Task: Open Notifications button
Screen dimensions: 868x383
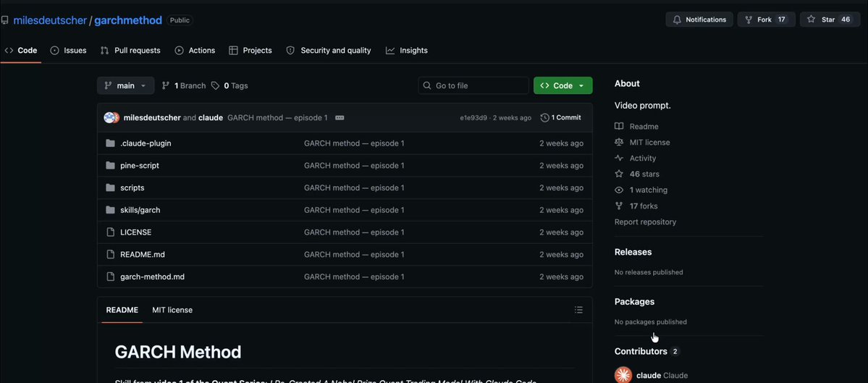Action: pyautogui.click(x=699, y=20)
